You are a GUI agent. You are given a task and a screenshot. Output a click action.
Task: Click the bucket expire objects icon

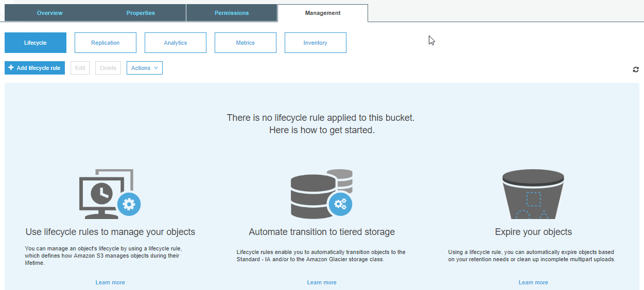click(x=533, y=194)
